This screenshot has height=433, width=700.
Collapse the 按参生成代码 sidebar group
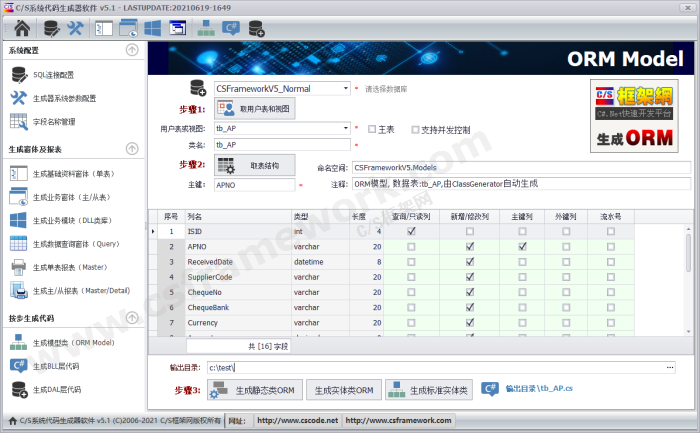click(x=132, y=318)
